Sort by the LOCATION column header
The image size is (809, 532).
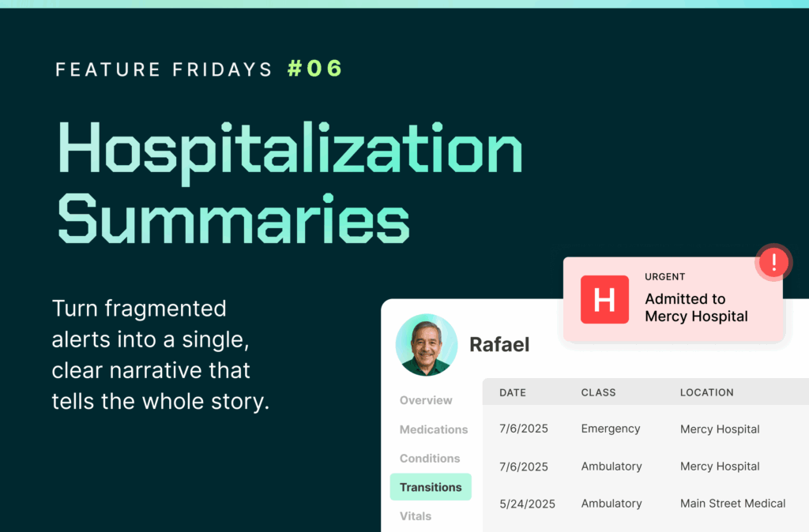(x=706, y=393)
